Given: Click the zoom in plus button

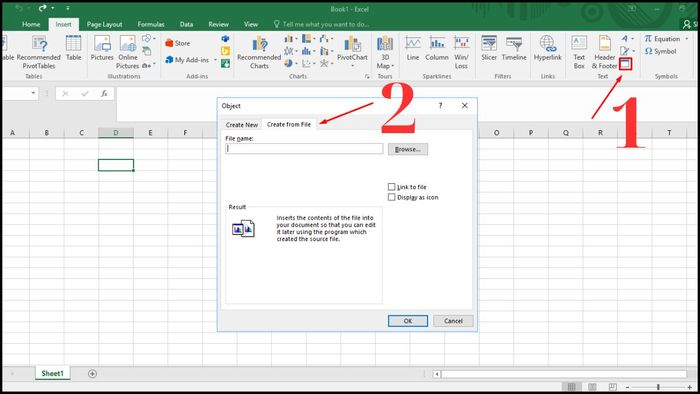Looking at the screenshot, I should click(x=690, y=387).
